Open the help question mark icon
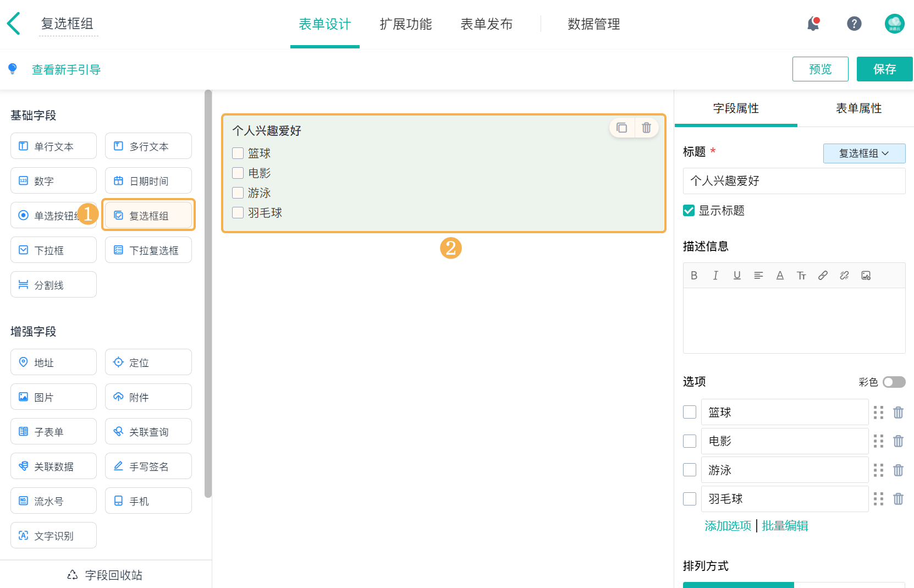The image size is (914, 588). tap(854, 24)
